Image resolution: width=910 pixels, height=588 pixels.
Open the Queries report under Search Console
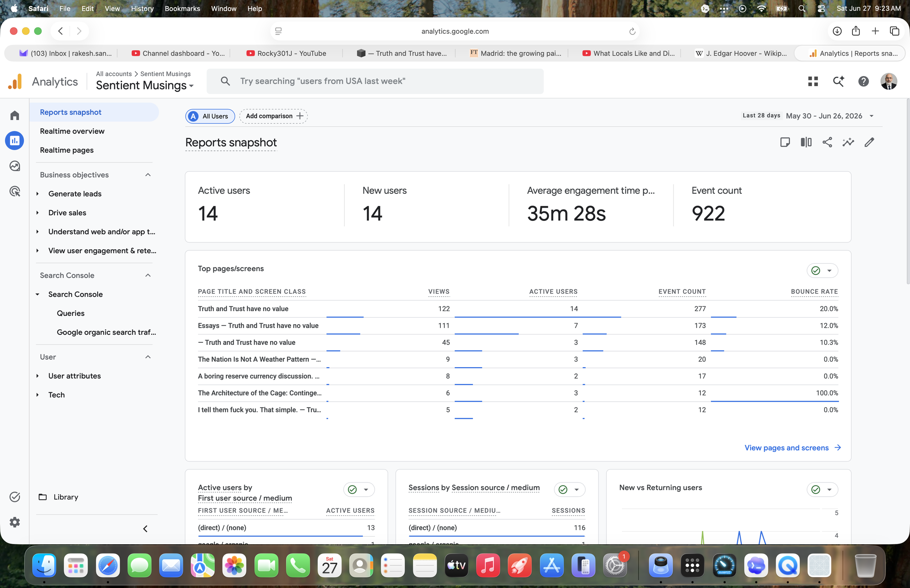(x=71, y=313)
